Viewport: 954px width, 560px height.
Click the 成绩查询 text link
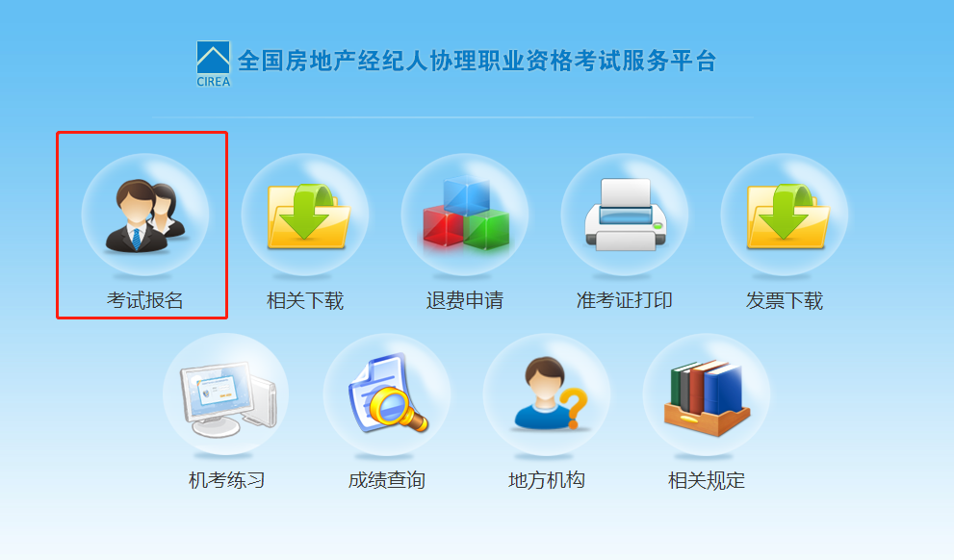coord(387,480)
